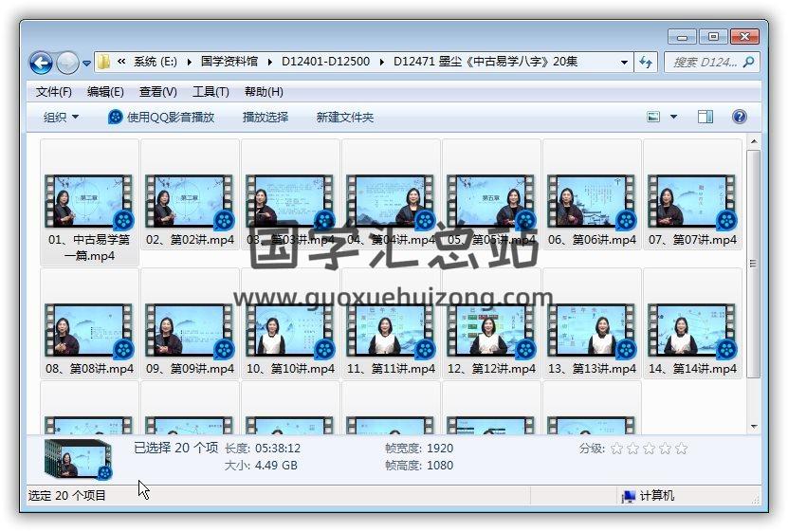Expand the hidden breadcrumb chevron «
The image size is (788, 532).
point(121,62)
